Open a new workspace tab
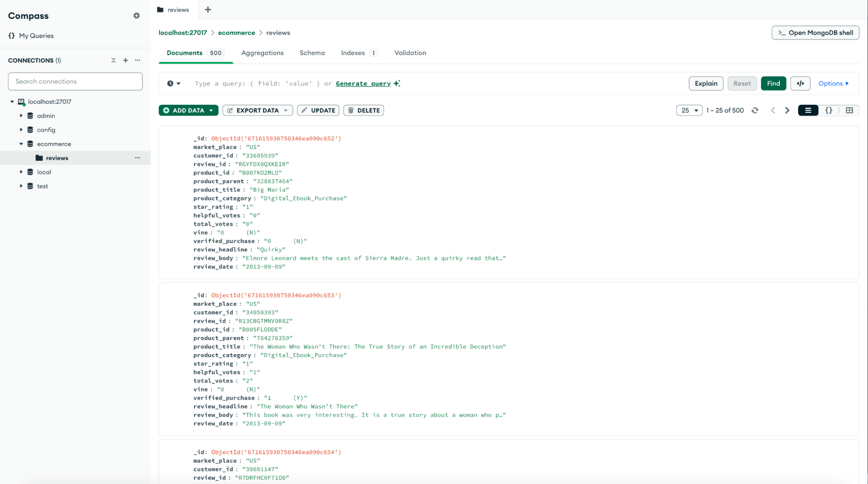The width and height of the screenshot is (868, 484). pos(208,10)
